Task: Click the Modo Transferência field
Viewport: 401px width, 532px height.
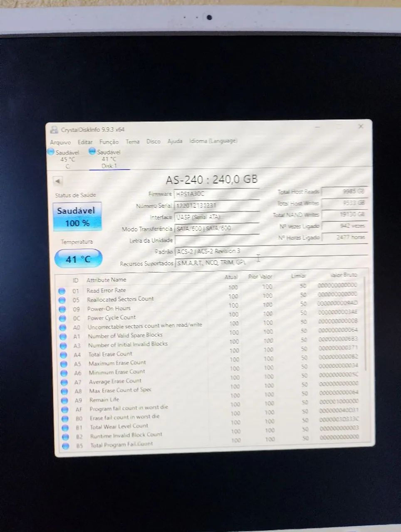Action: (216, 228)
